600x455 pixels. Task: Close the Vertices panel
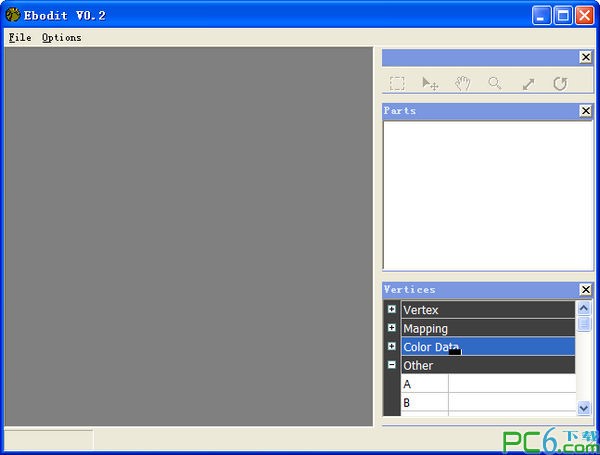click(586, 290)
